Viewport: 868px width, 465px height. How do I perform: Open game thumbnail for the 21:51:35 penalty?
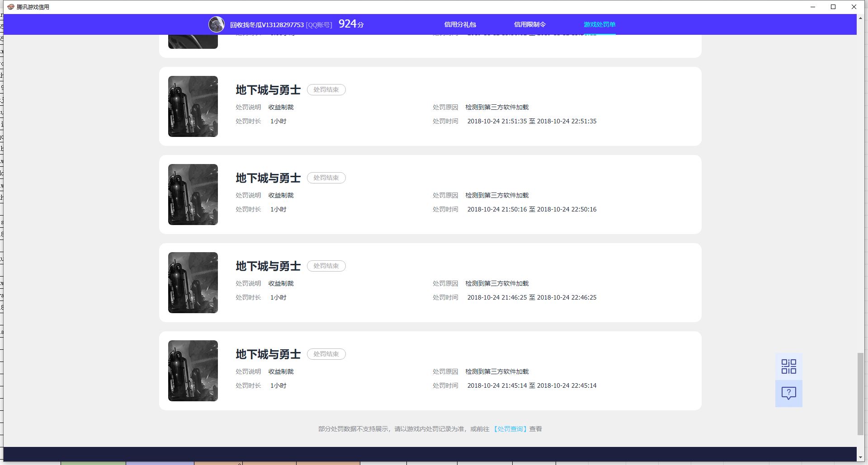click(x=193, y=106)
